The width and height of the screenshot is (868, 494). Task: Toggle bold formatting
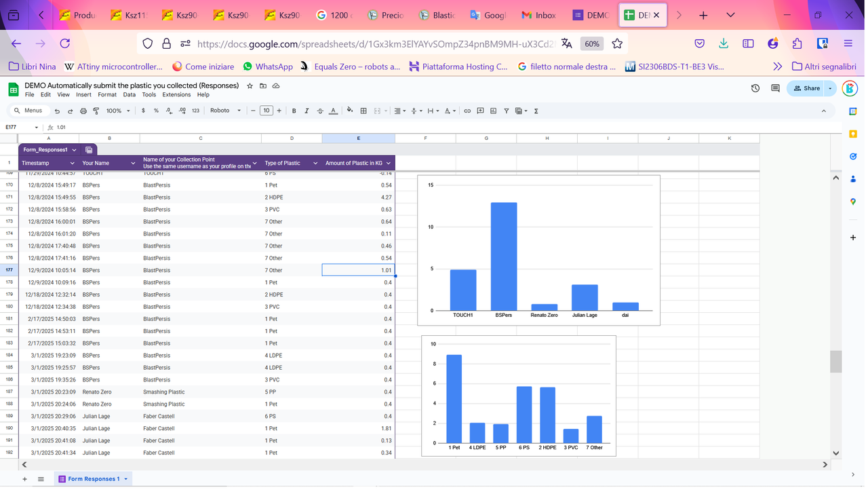(x=294, y=111)
